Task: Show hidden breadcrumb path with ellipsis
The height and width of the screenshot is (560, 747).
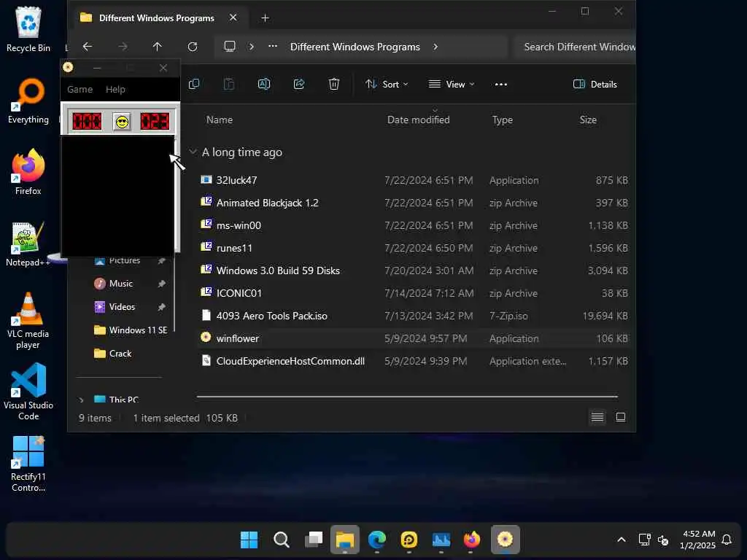Action: [273, 46]
